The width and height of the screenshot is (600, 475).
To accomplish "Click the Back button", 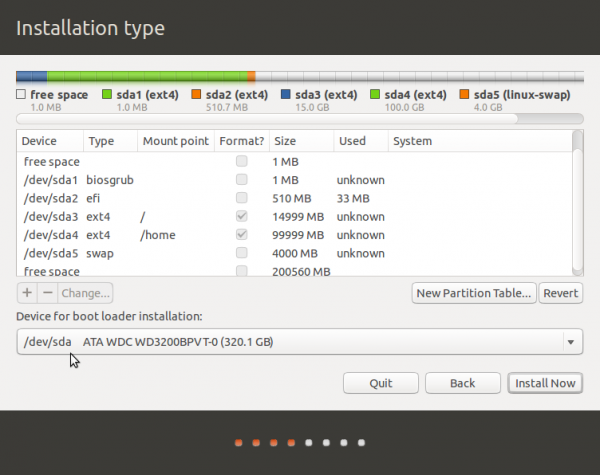I will pos(462,383).
